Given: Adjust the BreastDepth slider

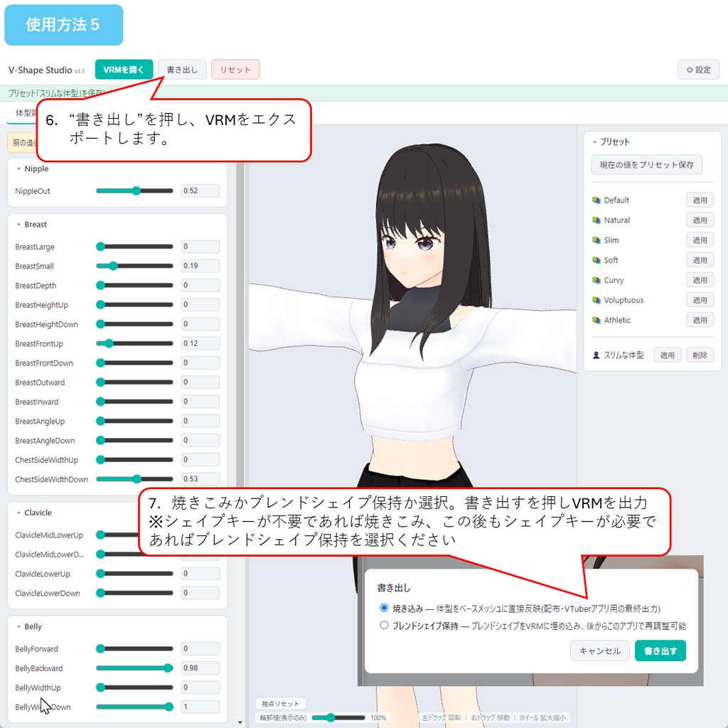Looking at the screenshot, I should tap(134, 286).
